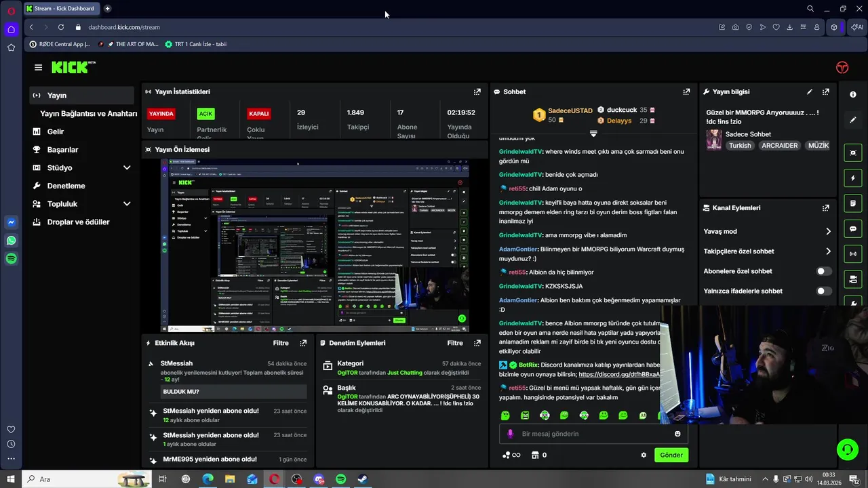Screen dimensions: 868x488
Task: Pop out the Etkinlik Akışı panel
Action: 303,343
